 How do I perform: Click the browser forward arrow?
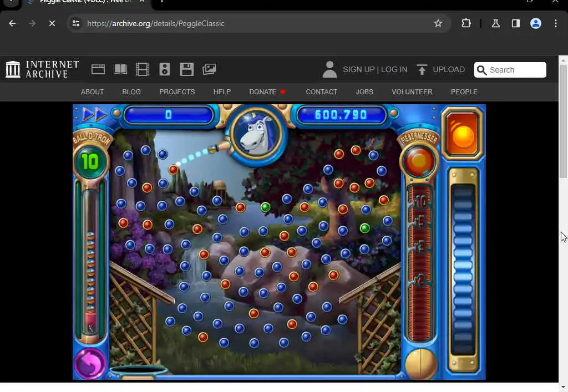[32, 23]
